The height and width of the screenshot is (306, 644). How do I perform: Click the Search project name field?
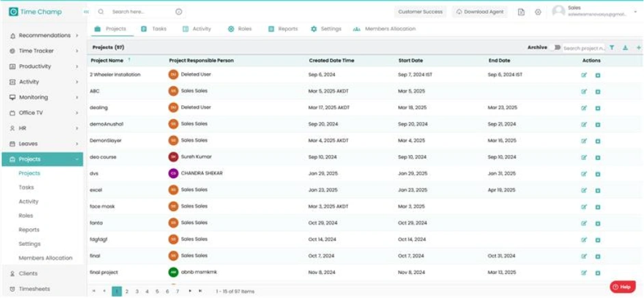pyautogui.click(x=583, y=48)
